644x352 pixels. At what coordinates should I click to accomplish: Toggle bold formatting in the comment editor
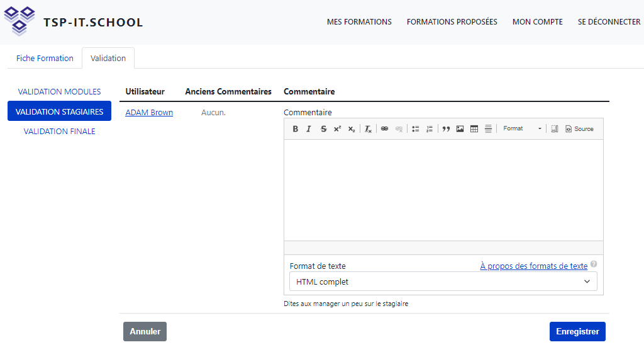click(295, 128)
